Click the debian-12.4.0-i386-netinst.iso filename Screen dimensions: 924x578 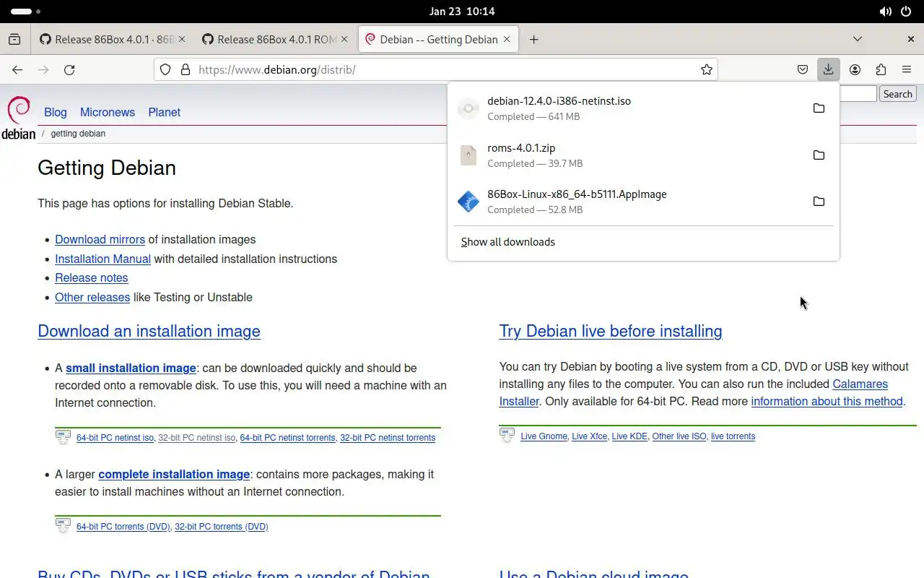[559, 101]
